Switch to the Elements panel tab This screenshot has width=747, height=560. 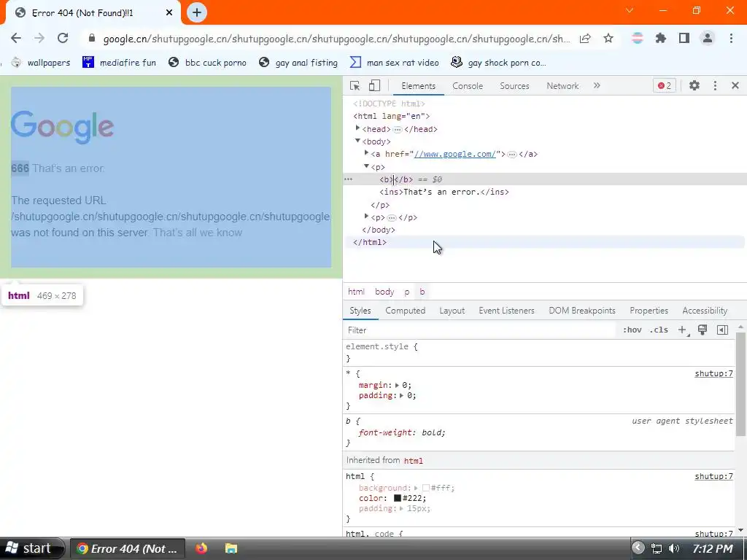click(x=418, y=86)
